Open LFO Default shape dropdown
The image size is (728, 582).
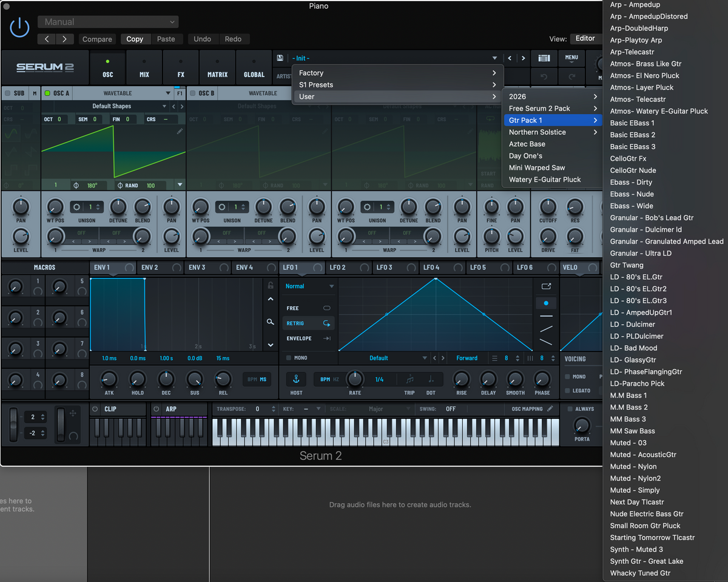pyautogui.click(x=383, y=358)
